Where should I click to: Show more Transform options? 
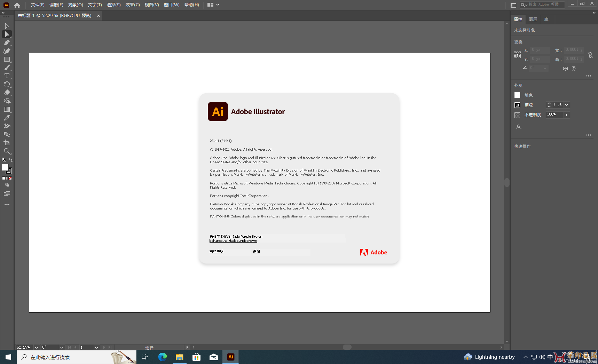pyautogui.click(x=589, y=76)
